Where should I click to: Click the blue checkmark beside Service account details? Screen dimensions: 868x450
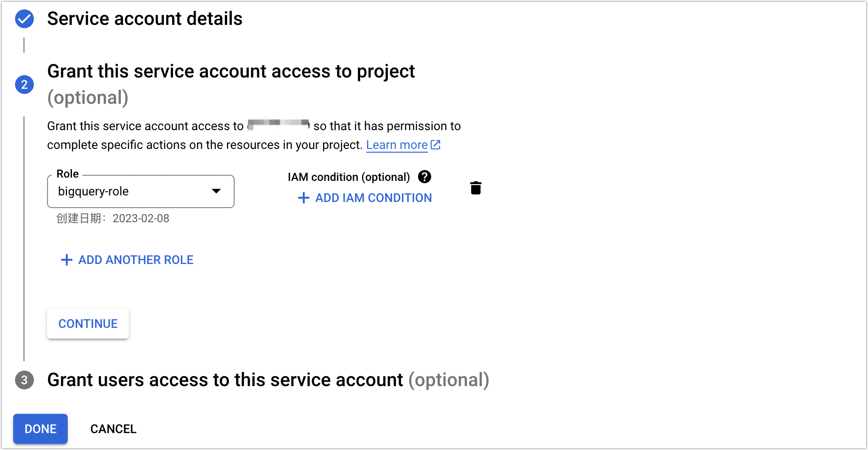click(24, 19)
